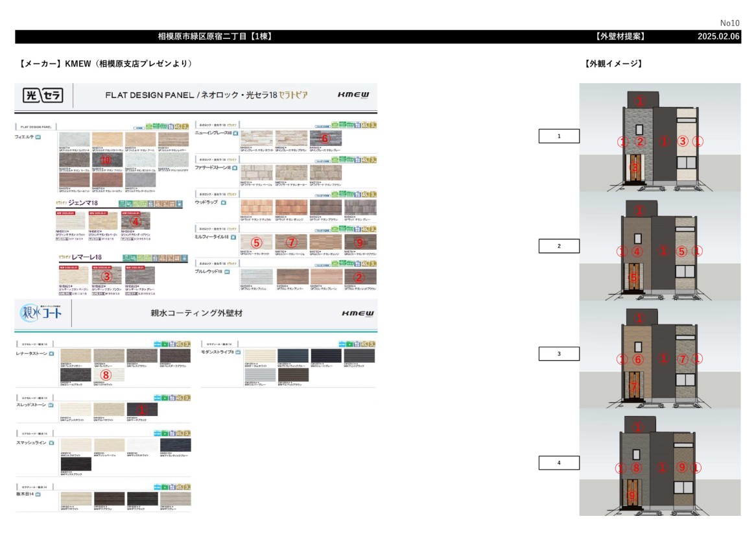Open exterior image of house pattern 3
The image size is (756, 534).
point(659,354)
